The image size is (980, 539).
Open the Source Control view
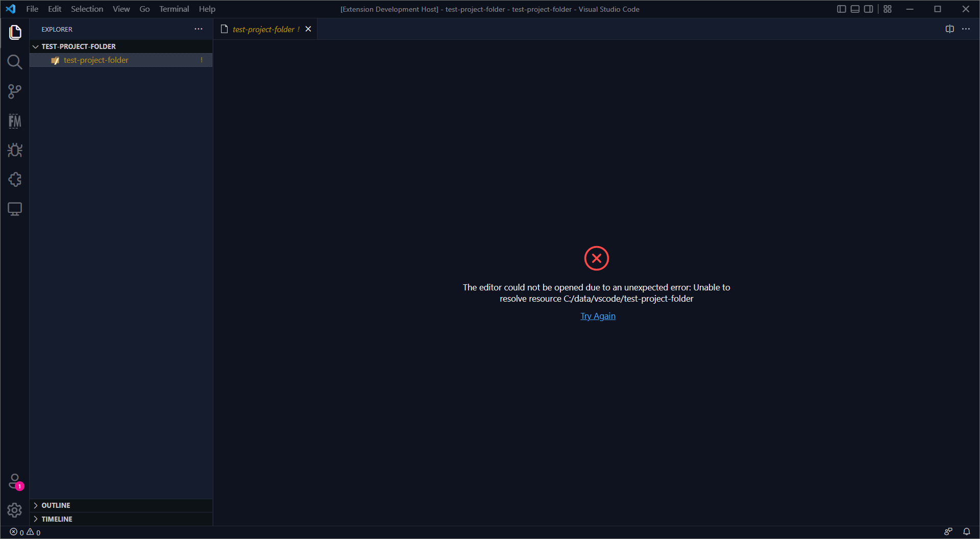coord(15,92)
